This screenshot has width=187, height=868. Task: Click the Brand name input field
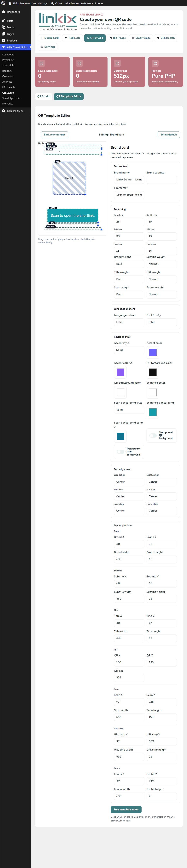click(129, 180)
